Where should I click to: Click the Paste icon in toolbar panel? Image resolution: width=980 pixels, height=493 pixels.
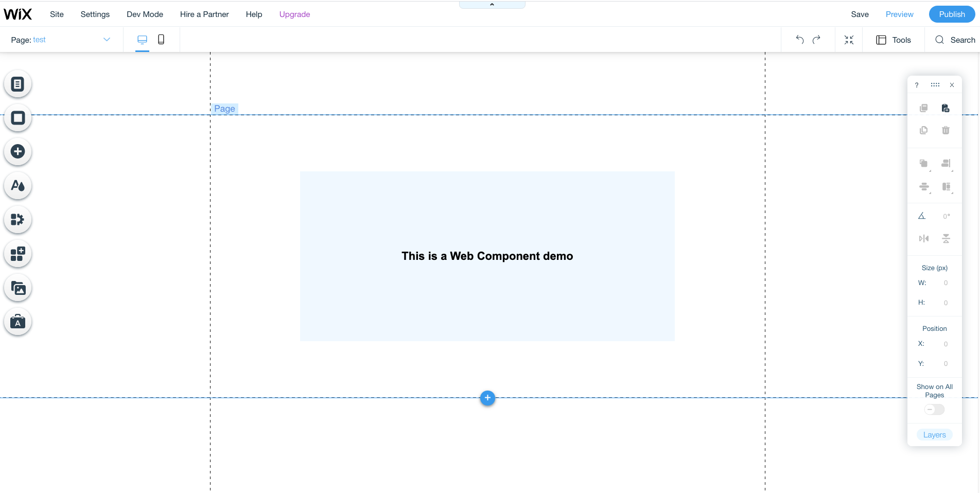click(x=946, y=108)
